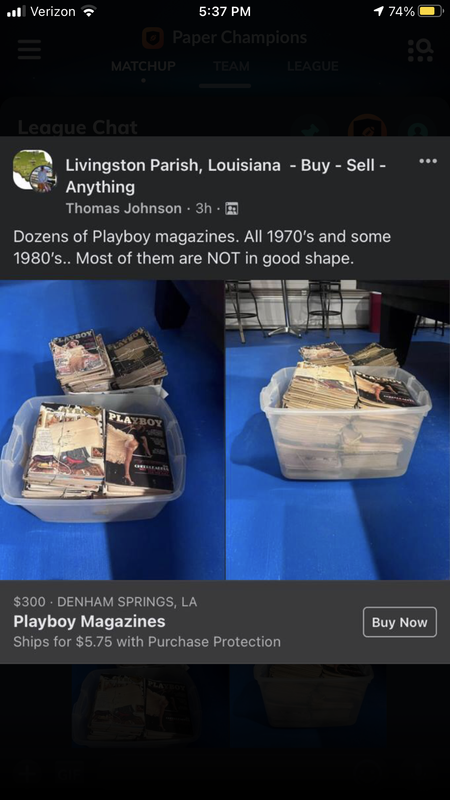Tap the group members audience icon

tap(232, 209)
